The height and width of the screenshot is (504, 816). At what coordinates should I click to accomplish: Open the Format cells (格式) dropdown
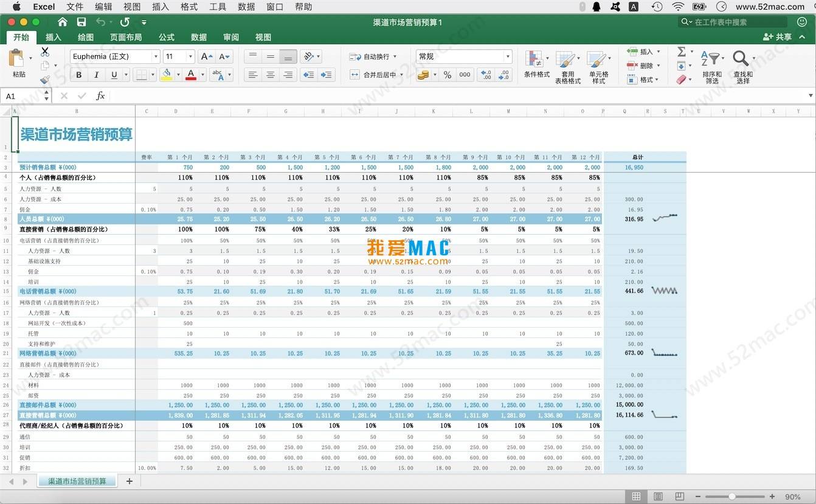(657, 80)
